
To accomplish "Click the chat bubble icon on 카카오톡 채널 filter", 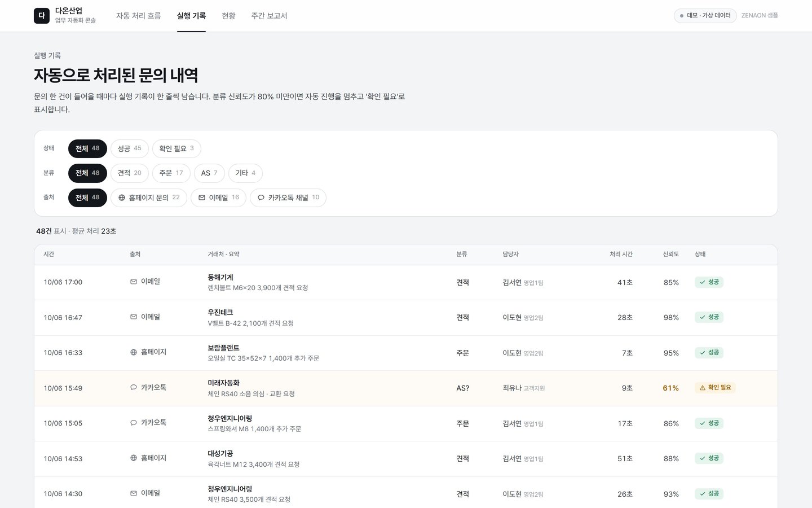I will [x=261, y=198].
